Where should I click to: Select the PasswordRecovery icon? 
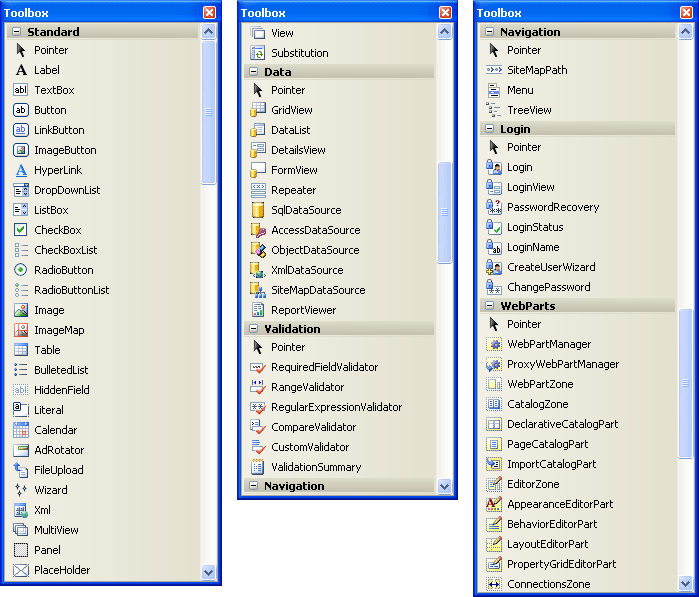493,207
